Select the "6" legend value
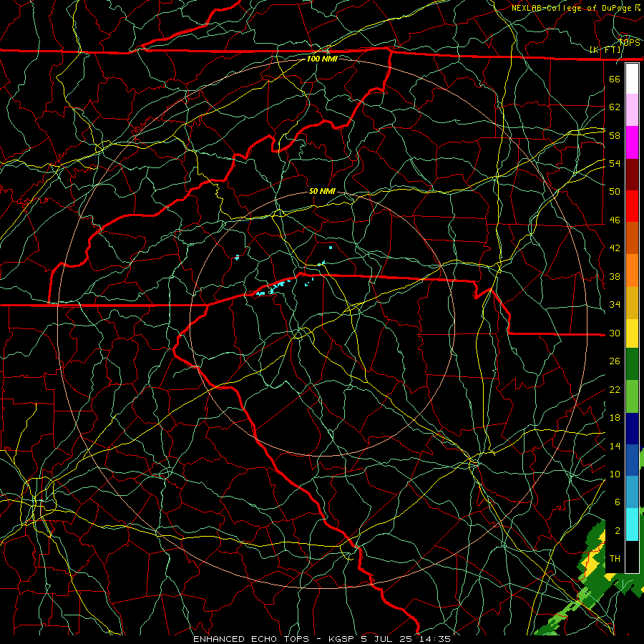 (x=617, y=502)
